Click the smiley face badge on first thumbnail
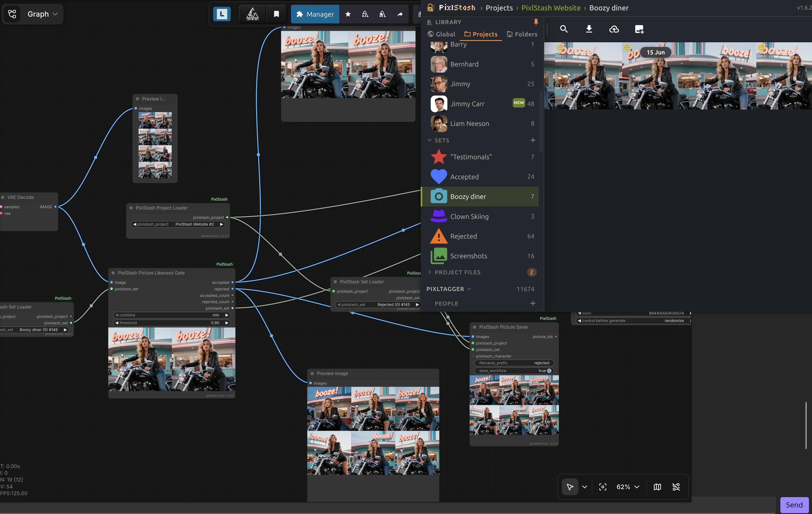The height and width of the screenshot is (514, 812). tap(560, 47)
